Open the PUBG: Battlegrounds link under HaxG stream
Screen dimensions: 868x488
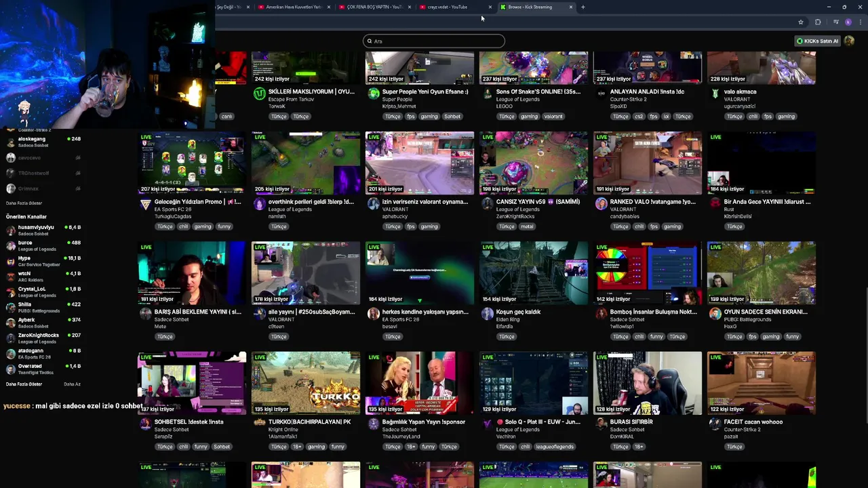click(x=747, y=319)
